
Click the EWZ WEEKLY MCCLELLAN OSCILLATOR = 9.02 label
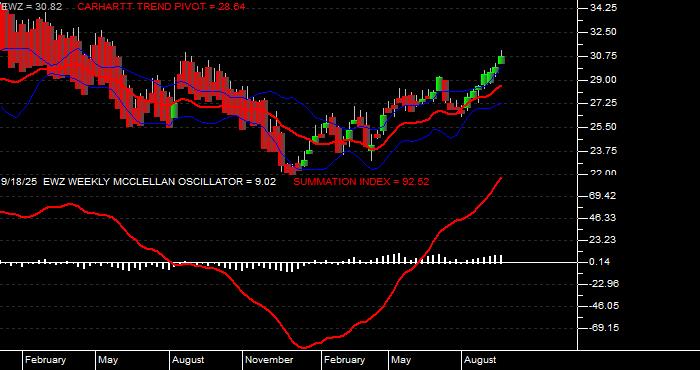click(159, 182)
